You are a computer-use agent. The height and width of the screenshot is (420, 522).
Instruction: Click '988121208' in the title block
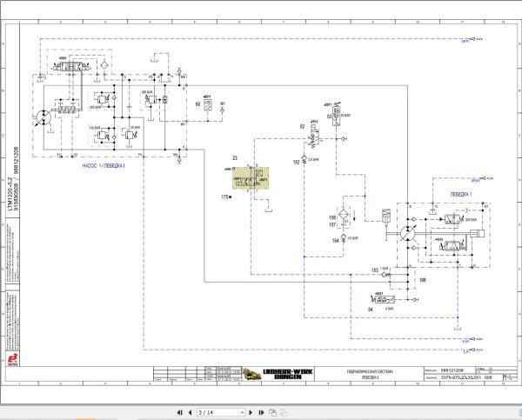(x=452, y=370)
